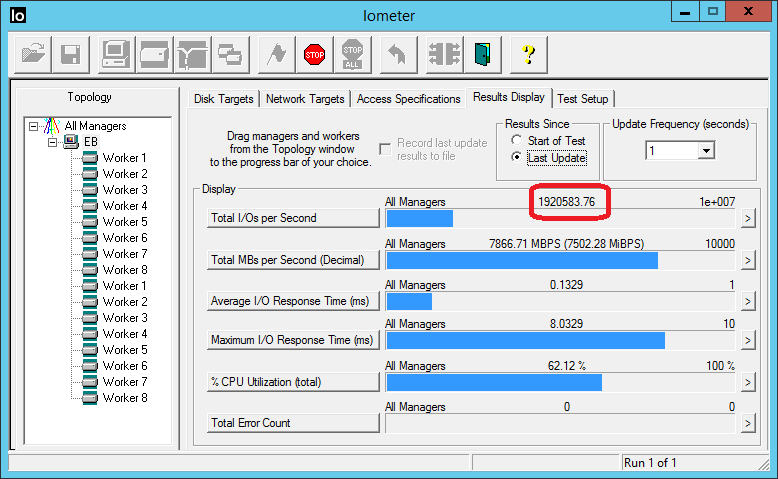
Task: Collapse the All Managers tree node
Action: [34, 126]
